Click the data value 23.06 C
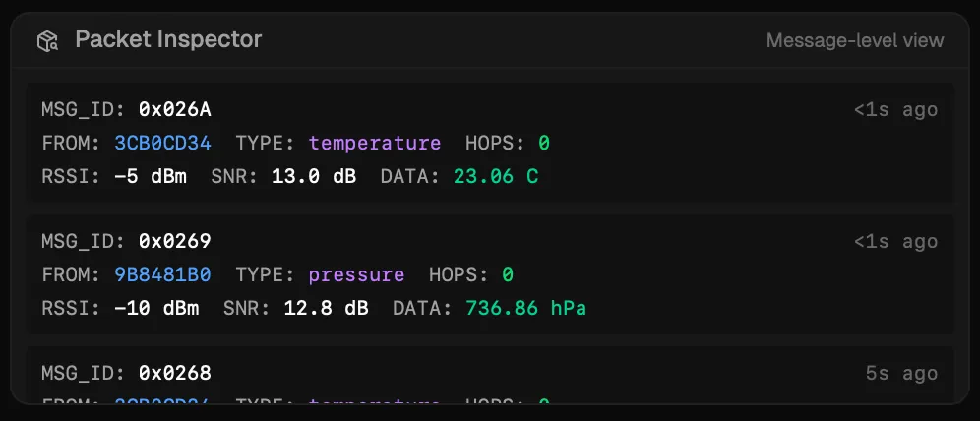The image size is (980, 421). coord(496,176)
